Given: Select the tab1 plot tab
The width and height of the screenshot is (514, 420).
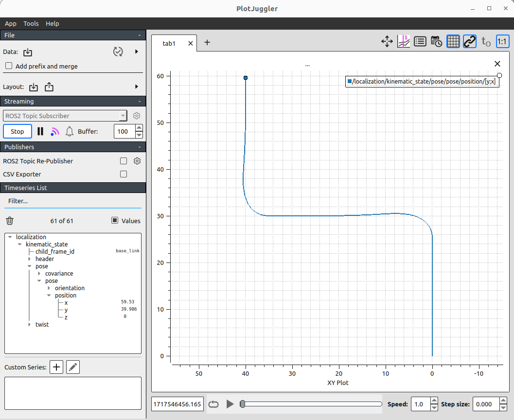Looking at the screenshot, I should [x=169, y=43].
